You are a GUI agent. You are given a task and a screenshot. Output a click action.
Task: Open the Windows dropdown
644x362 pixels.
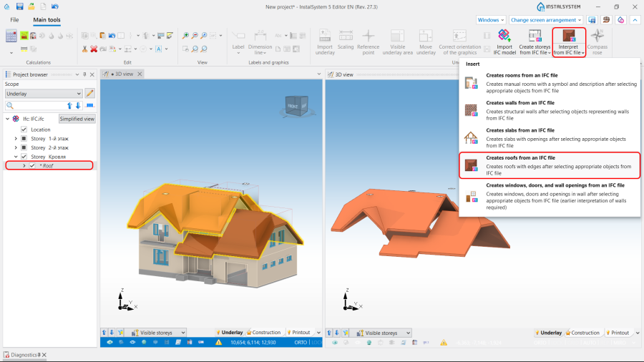click(x=490, y=20)
